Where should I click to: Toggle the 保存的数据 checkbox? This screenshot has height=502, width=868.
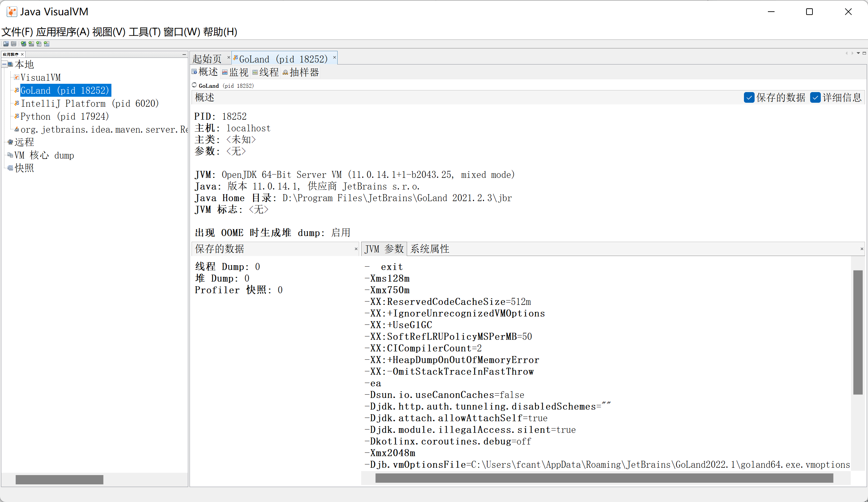point(749,97)
